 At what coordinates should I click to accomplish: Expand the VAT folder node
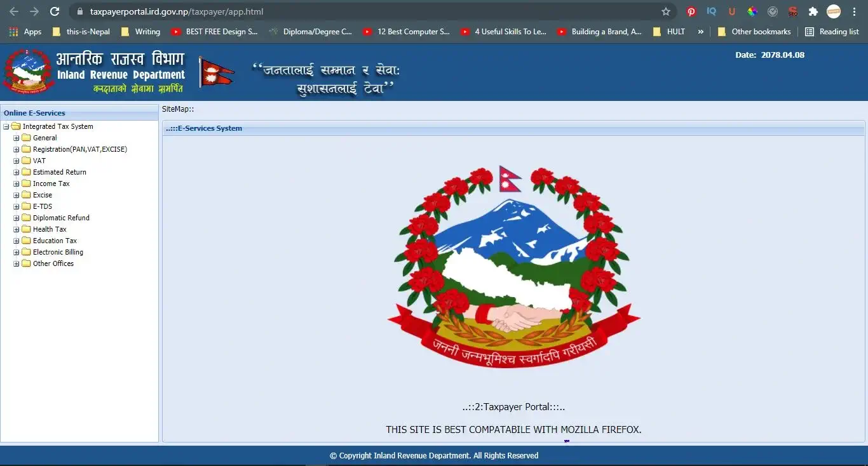click(x=17, y=161)
